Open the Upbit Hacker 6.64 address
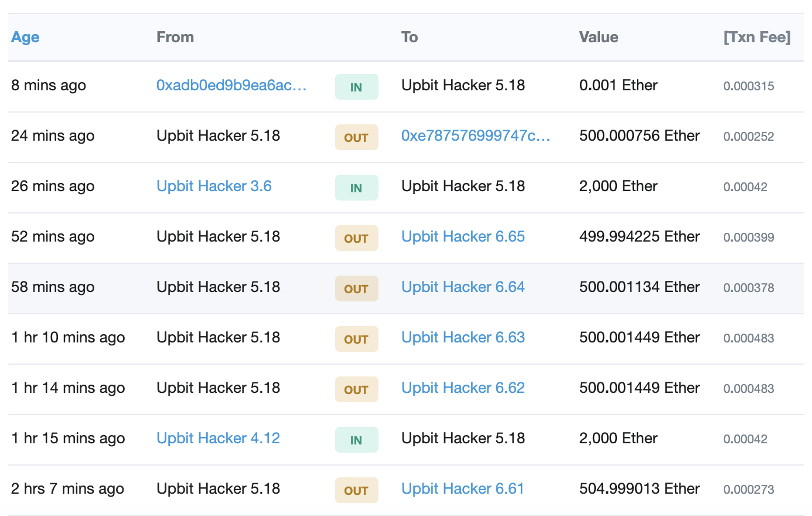The width and height of the screenshot is (812, 516). click(463, 287)
